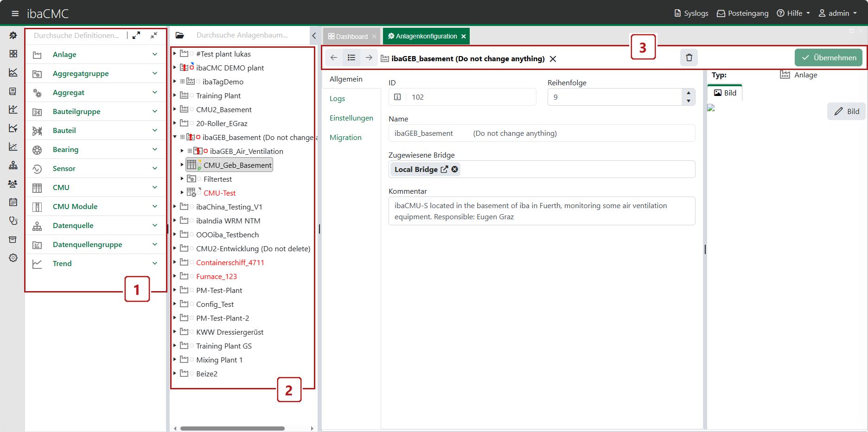
Task: Click the back arrow navigation icon
Action: click(x=333, y=57)
